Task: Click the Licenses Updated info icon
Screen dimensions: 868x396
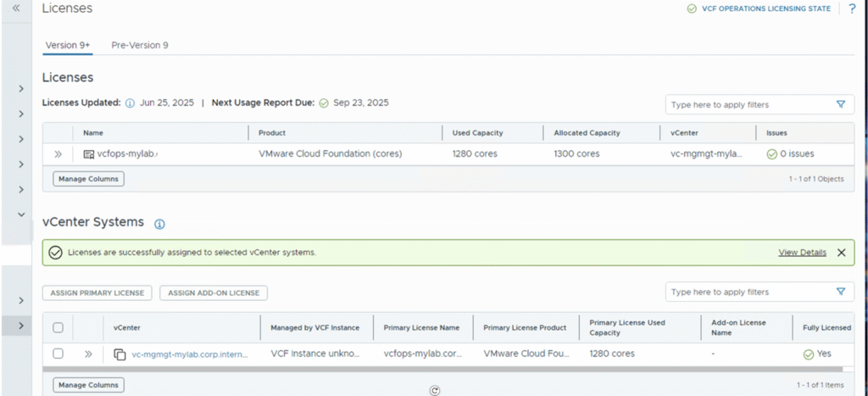Action: pos(130,103)
